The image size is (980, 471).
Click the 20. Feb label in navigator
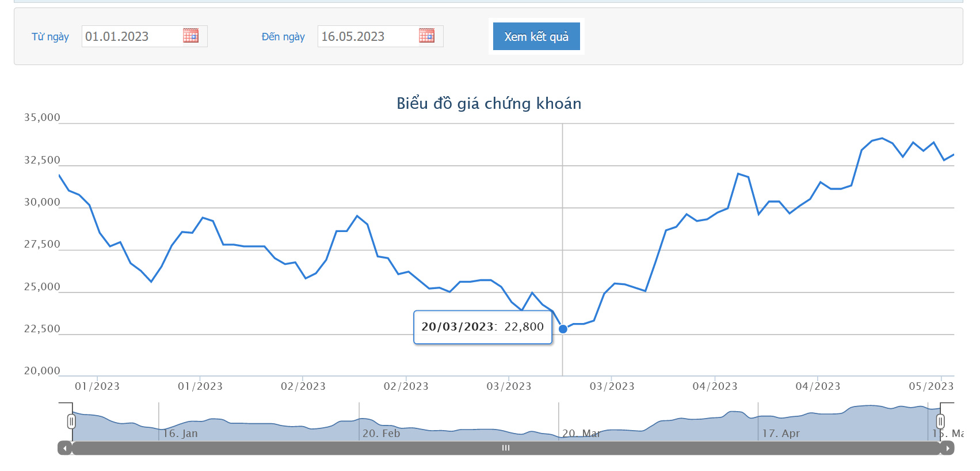click(381, 433)
